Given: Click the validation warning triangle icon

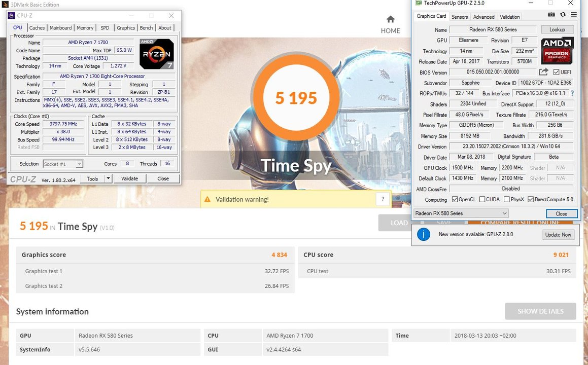Looking at the screenshot, I should [x=207, y=199].
